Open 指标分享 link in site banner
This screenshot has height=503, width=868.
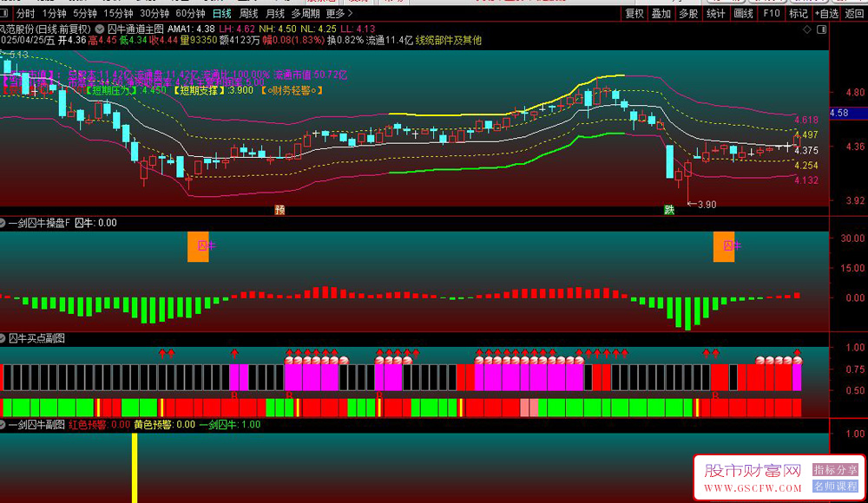pos(835,469)
